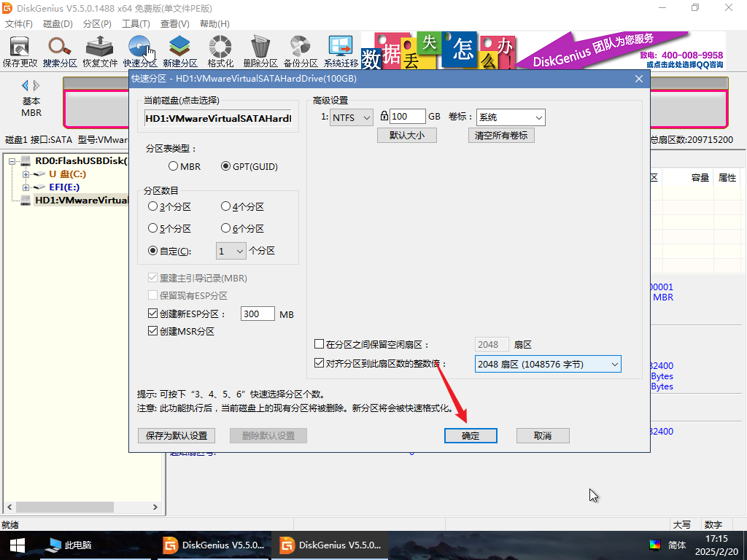Click the 快速分区 quick partition icon
The height and width of the screenshot is (560, 747).
(139, 52)
